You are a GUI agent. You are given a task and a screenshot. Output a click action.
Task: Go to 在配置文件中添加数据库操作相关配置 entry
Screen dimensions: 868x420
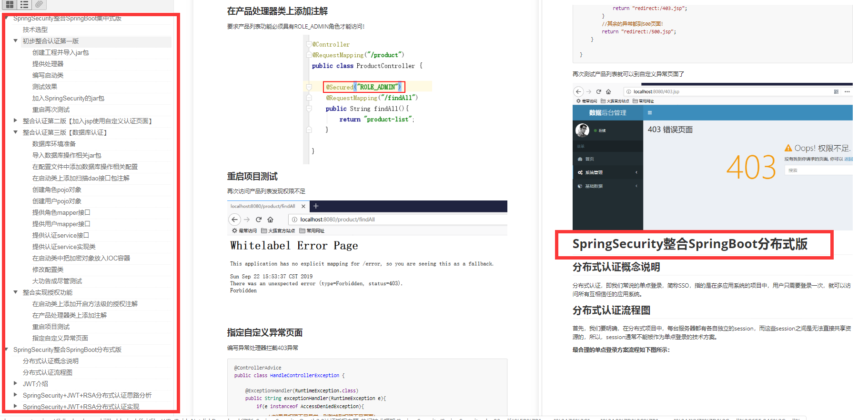[85, 167]
